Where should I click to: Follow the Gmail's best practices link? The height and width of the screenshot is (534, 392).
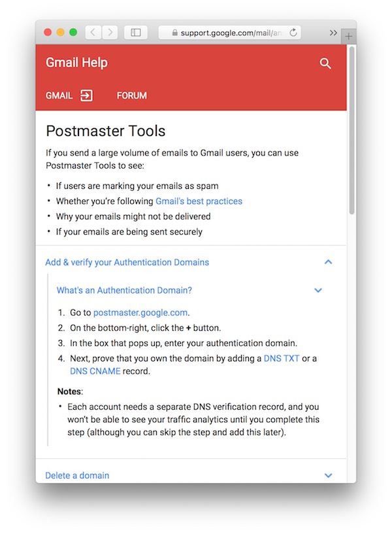[199, 201]
